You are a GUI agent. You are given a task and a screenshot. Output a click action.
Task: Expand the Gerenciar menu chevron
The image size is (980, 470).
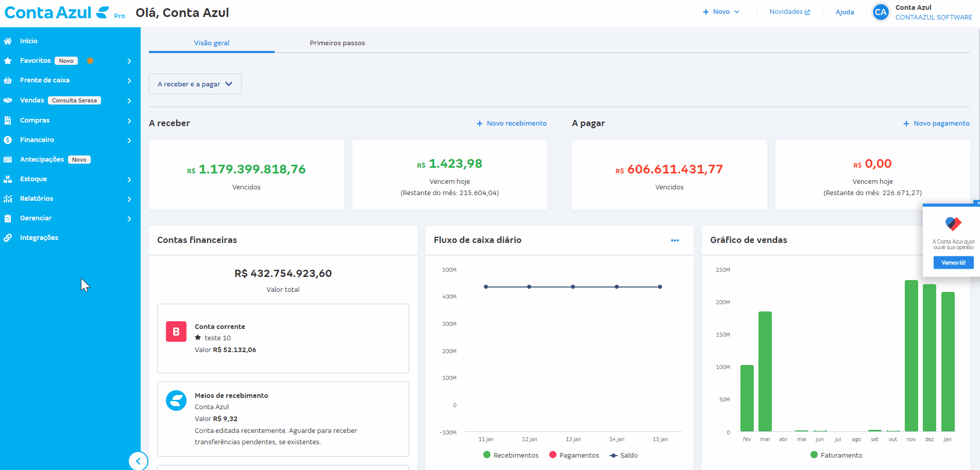point(129,219)
